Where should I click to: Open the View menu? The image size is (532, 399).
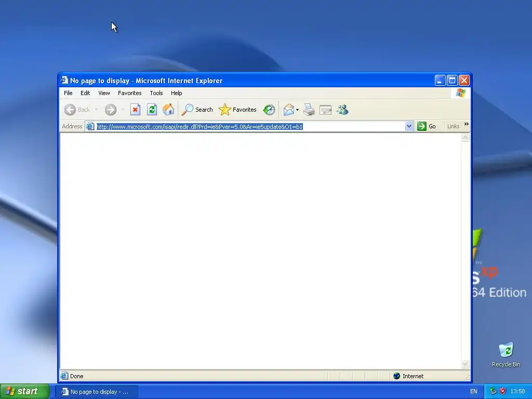[x=104, y=93]
